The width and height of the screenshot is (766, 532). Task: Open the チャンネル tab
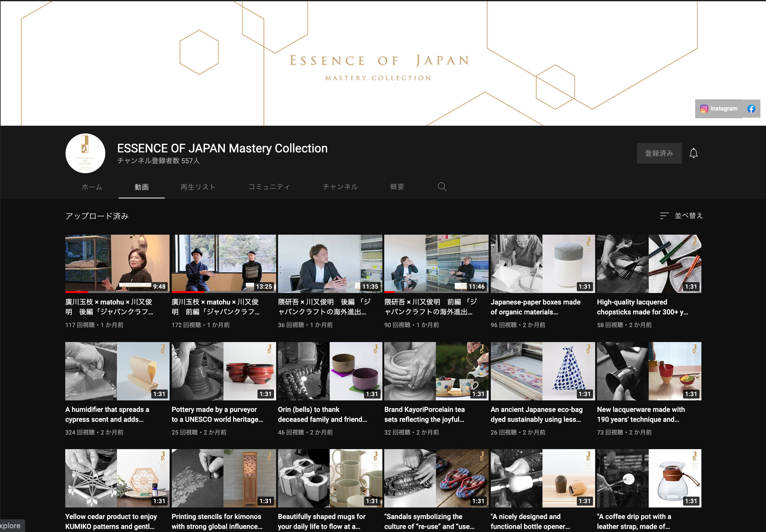340,187
